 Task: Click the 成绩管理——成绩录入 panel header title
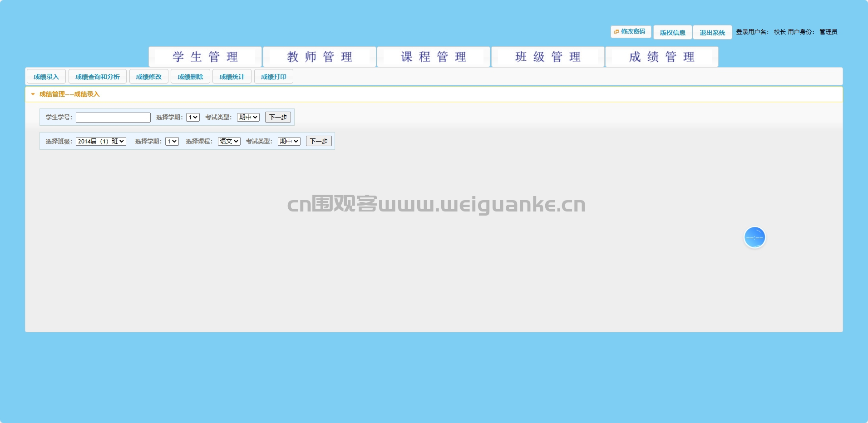coord(69,94)
